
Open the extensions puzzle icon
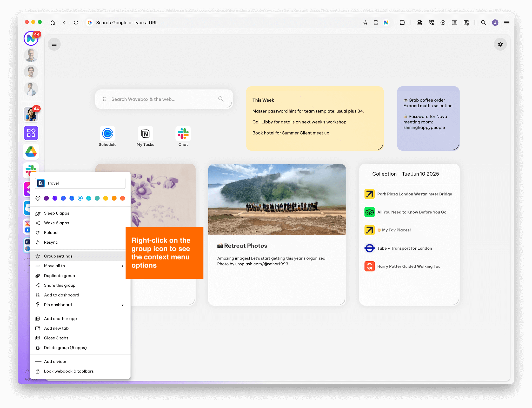tap(402, 23)
